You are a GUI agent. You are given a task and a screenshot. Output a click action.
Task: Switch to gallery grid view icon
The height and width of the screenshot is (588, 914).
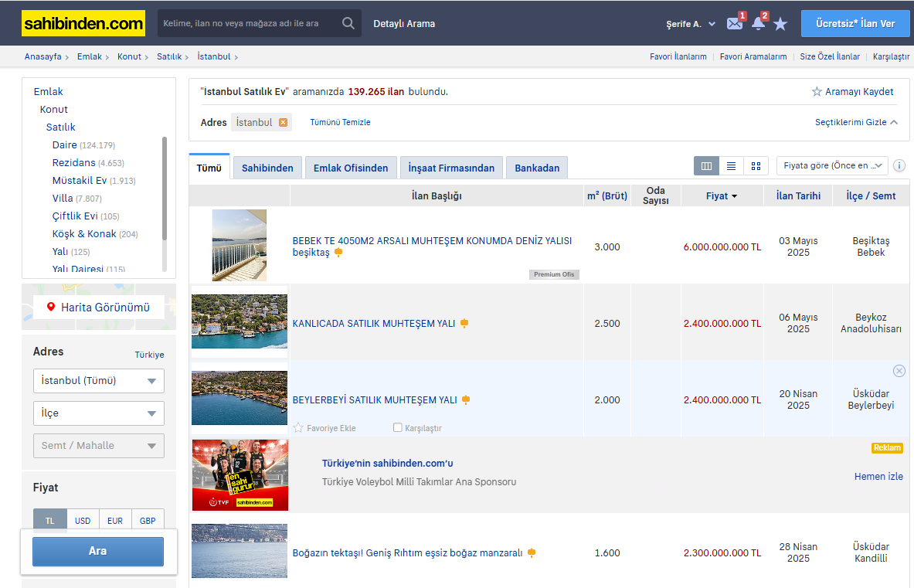pyautogui.click(x=756, y=166)
